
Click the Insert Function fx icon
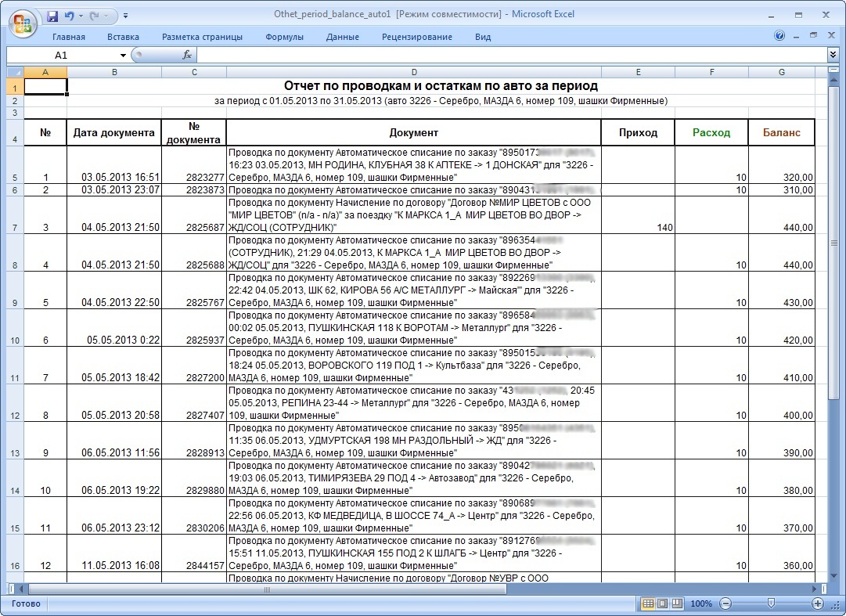click(x=187, y=55)
